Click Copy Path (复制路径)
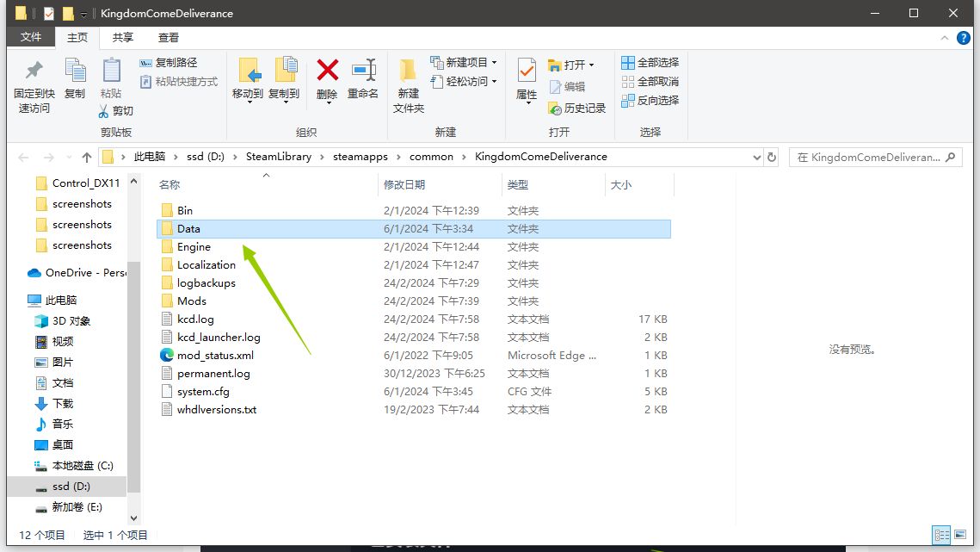 pyautogui.click(x=168, y=63)
